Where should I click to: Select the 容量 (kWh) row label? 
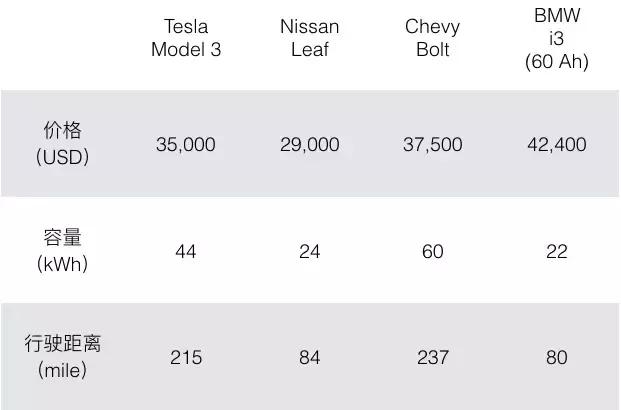click(x=62, y=251)
